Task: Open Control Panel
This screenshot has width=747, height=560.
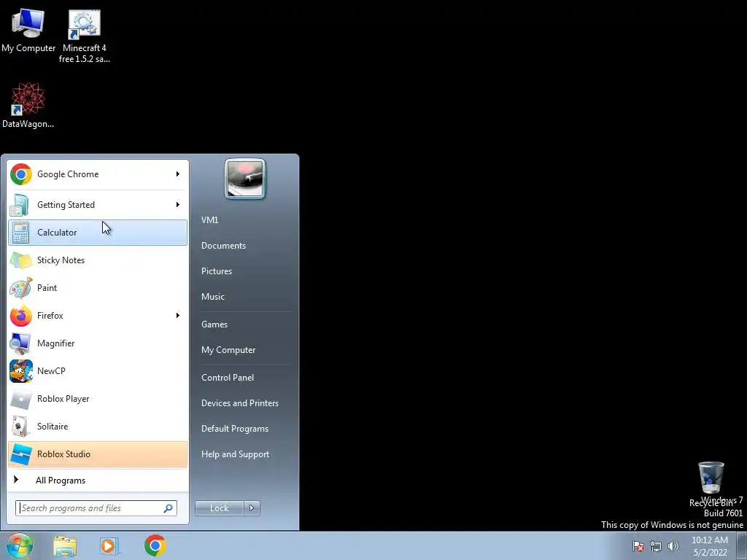Action: point(228,378)
